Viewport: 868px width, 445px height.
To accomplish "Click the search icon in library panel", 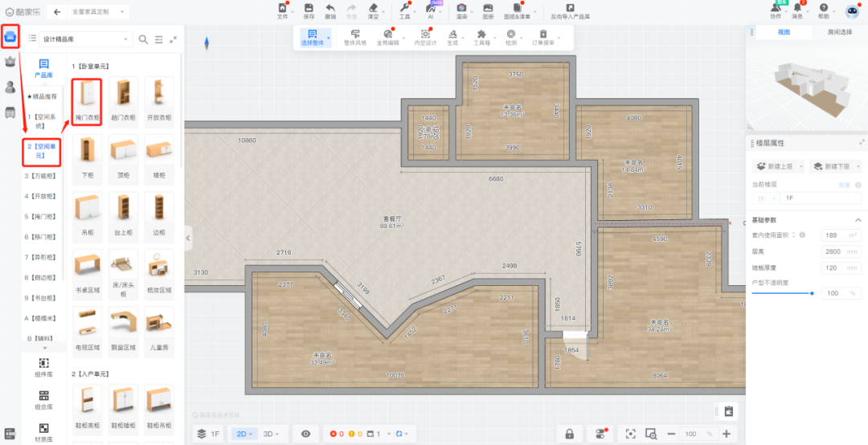I will (143, 39).
